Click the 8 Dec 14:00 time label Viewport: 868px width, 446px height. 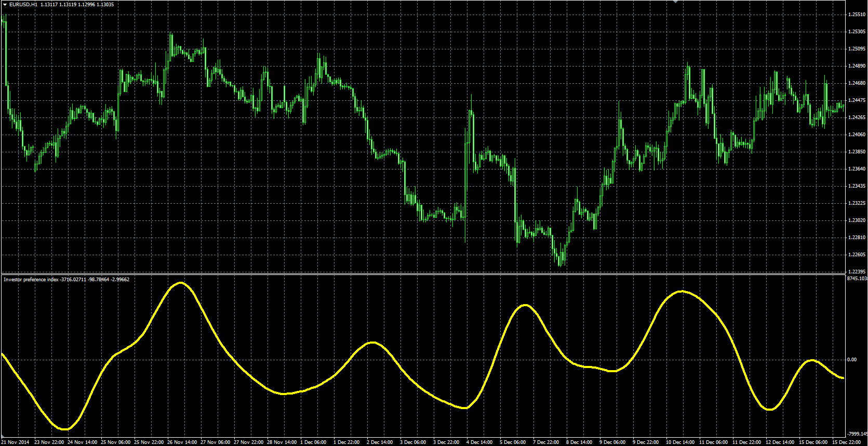[580, 442]
